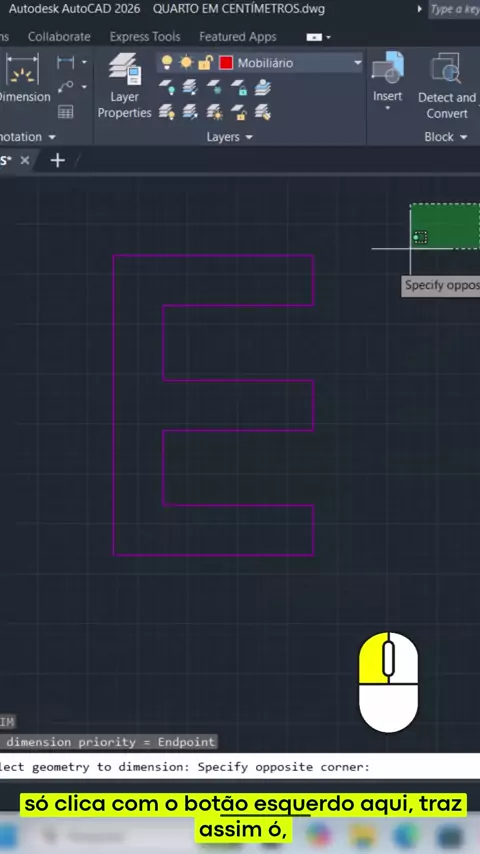Open the Layer Properties manager
This screenshot has height=854, width=480.
click(x=124, y=86)
